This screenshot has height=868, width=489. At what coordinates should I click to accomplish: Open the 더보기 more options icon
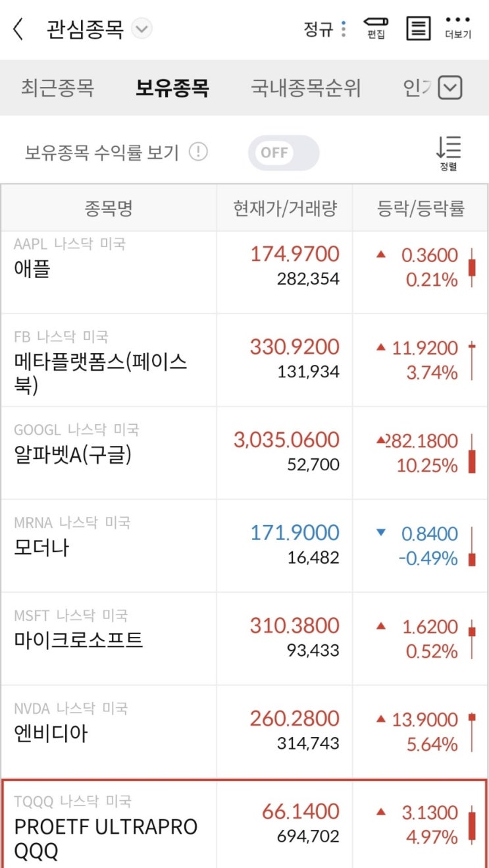[458, 28]
